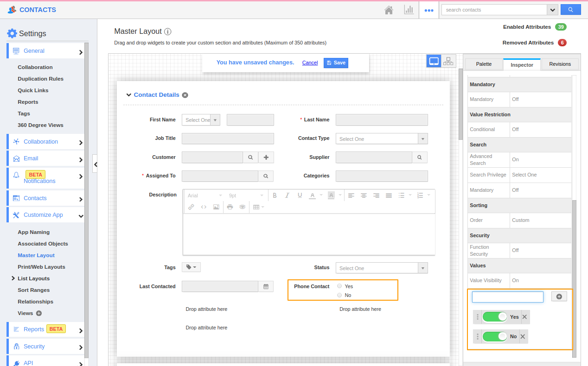Switch to hierarchy layout view icon
Image resolution: width=588 pixels, height=366 pixels.
(448, 61)
